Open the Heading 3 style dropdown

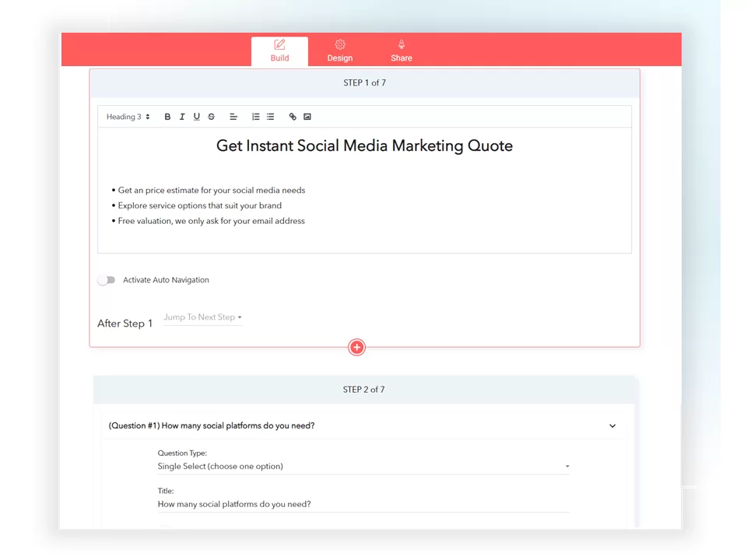[128, 117]
